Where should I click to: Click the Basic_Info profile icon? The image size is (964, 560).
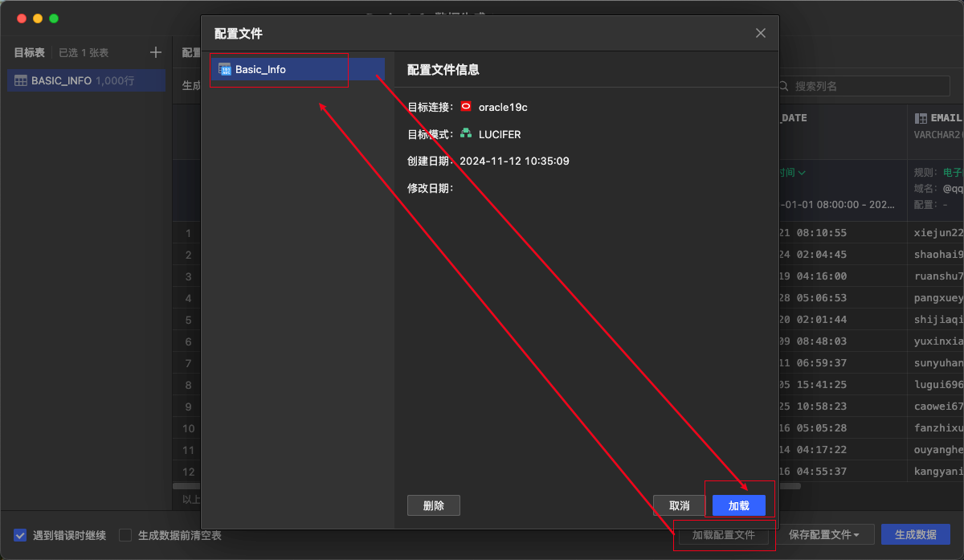click(225, 70)
